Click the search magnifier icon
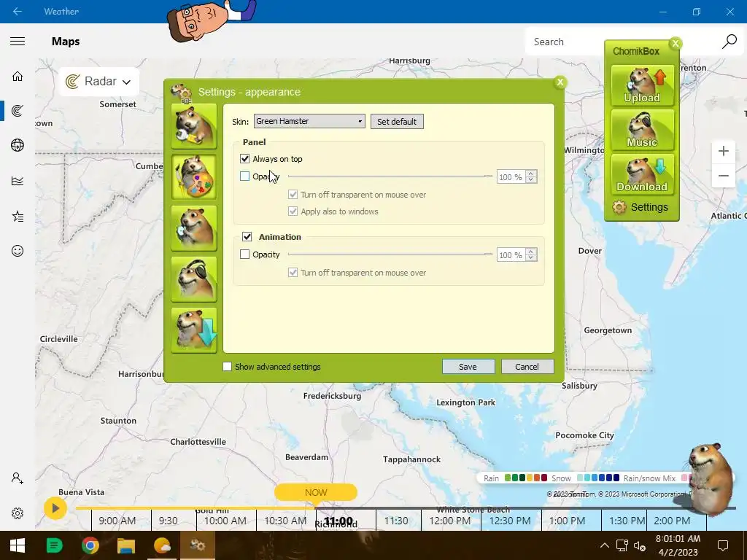 coord(729,42)
